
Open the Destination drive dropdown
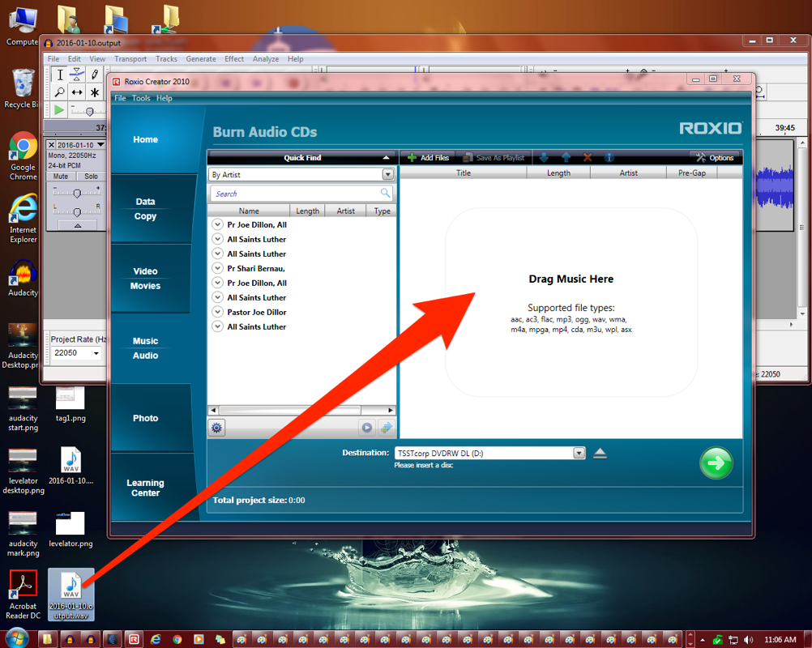point(579,453)
